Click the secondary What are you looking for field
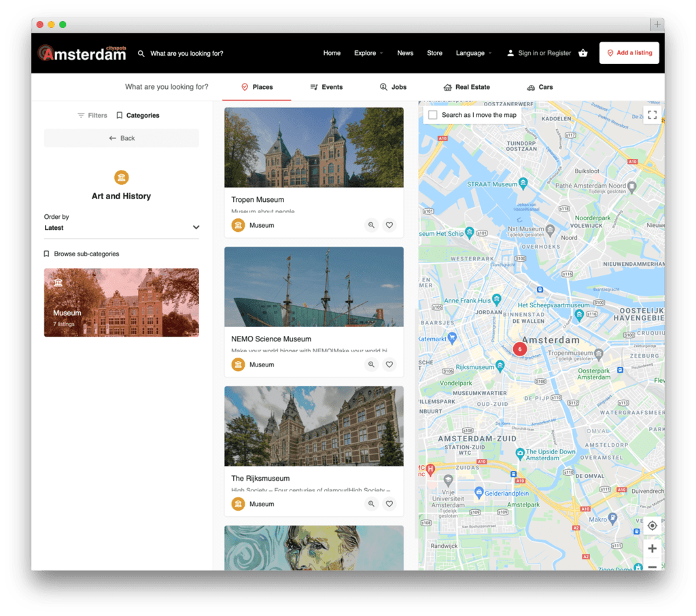This screenshot has height=616, width=696. pos(167,87)
